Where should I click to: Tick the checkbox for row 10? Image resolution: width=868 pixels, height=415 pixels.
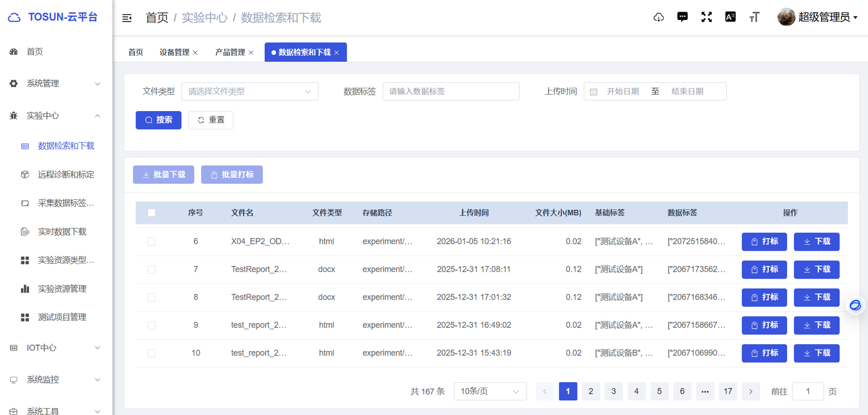(x=151, y=353)
